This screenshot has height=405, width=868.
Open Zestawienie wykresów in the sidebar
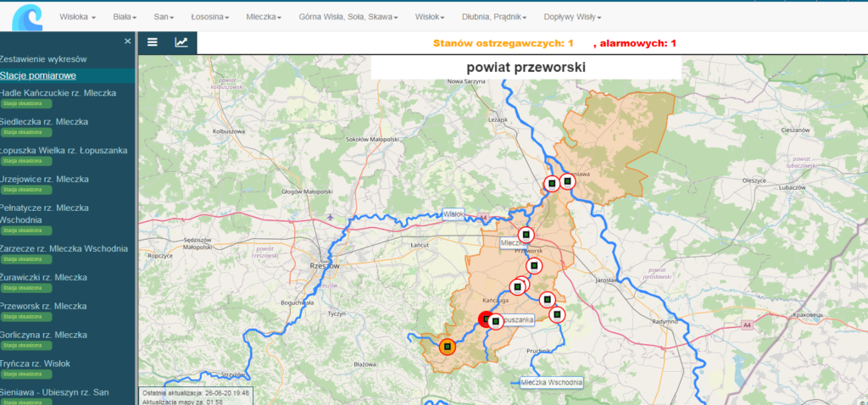44,59
